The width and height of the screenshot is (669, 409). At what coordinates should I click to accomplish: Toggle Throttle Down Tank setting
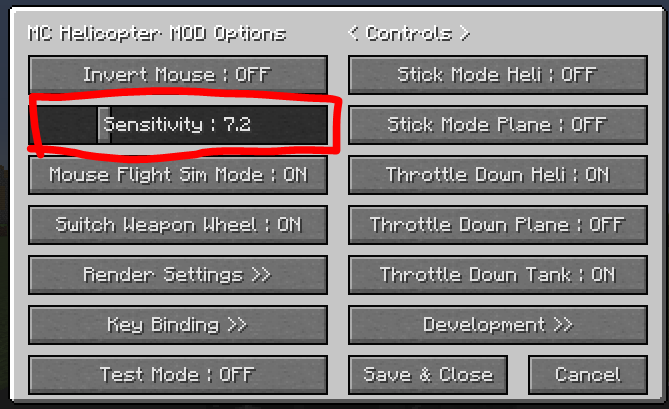tap(498, 275)
